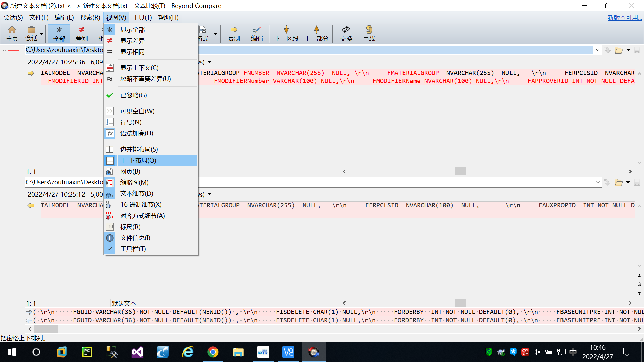Click the top pane horizontal scrollbar thumb
This screenshot has height=362, width=644.
tap(461, 171)
